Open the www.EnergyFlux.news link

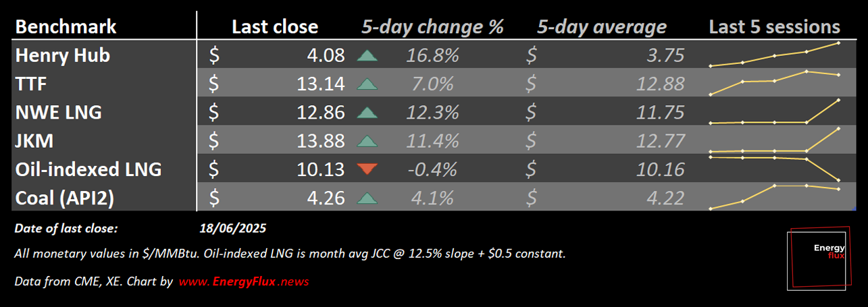(x=244, y=281)
